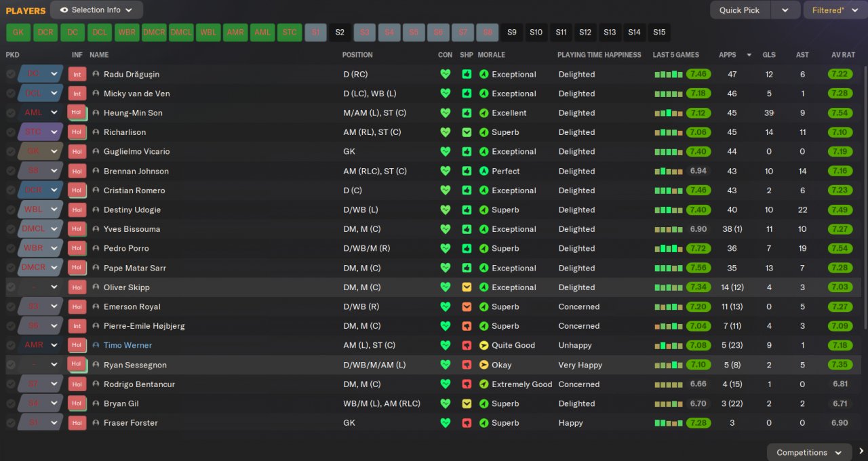Click Cristian Romero's morale icon

(484, 191)
